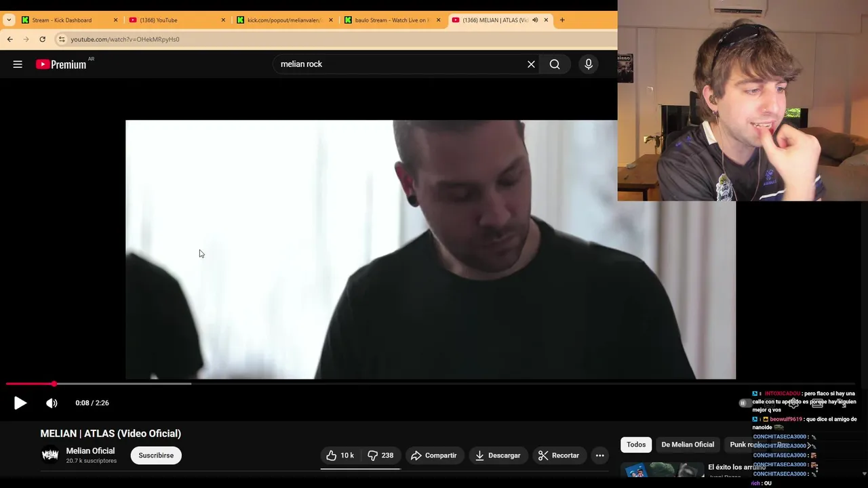Image resolution: width=868 pixels, height=488 pixels.
Task: Open the El éxito los arruinó thumbnail
Action: pyautogui.click(x=662, y=470)
